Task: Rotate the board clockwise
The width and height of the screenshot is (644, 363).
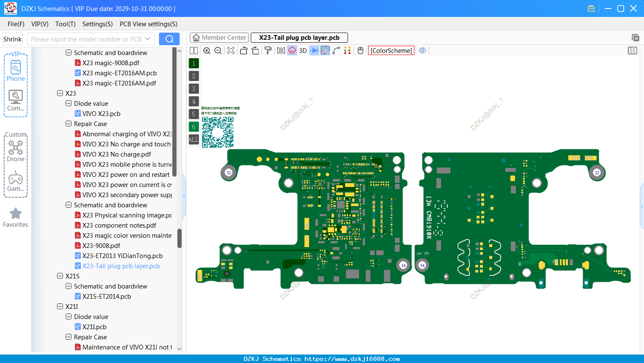Action: [255, 51]
